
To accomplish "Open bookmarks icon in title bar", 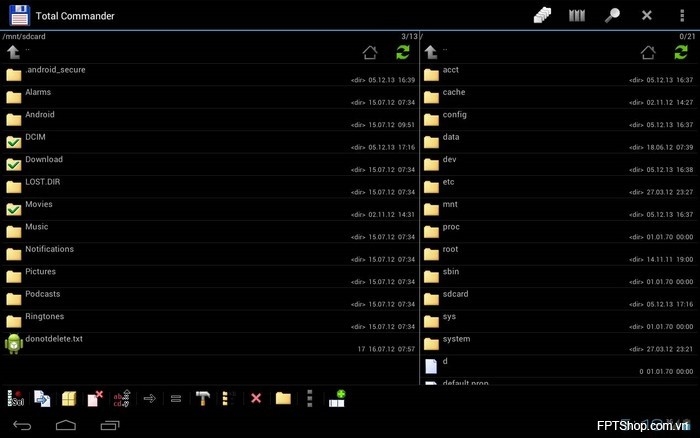I will pos(577,16).
